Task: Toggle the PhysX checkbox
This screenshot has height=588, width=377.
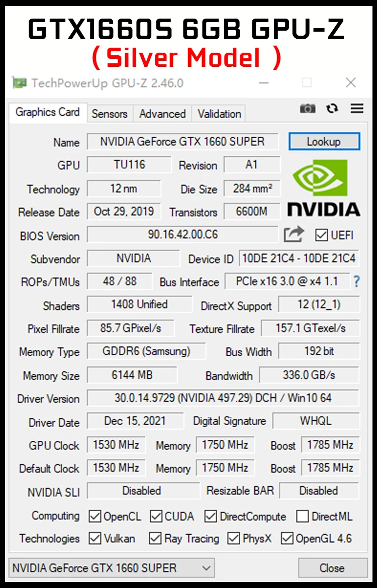Action: click(x=233, y=539)
